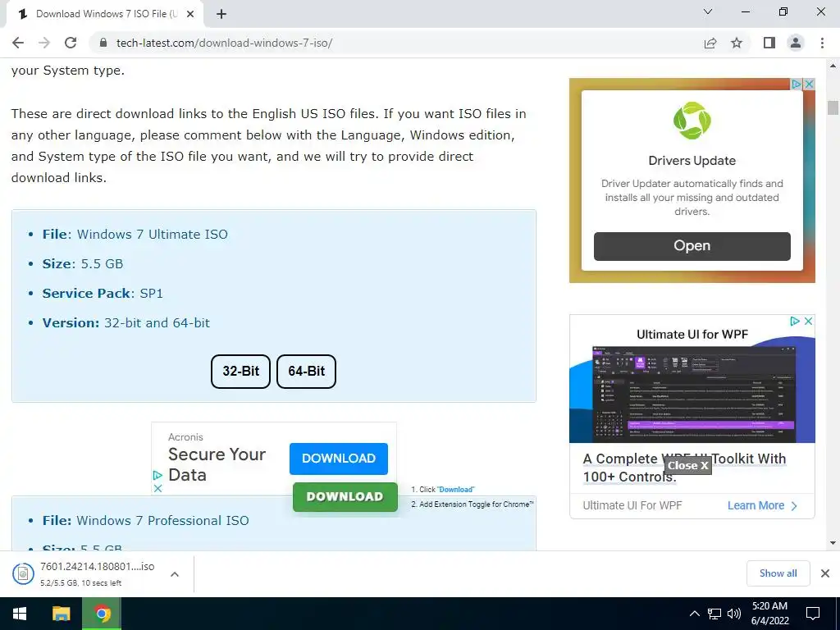Click the Open button in Drivers Update ad
Screen dimensions: 840x630
(x=692, y=246)
